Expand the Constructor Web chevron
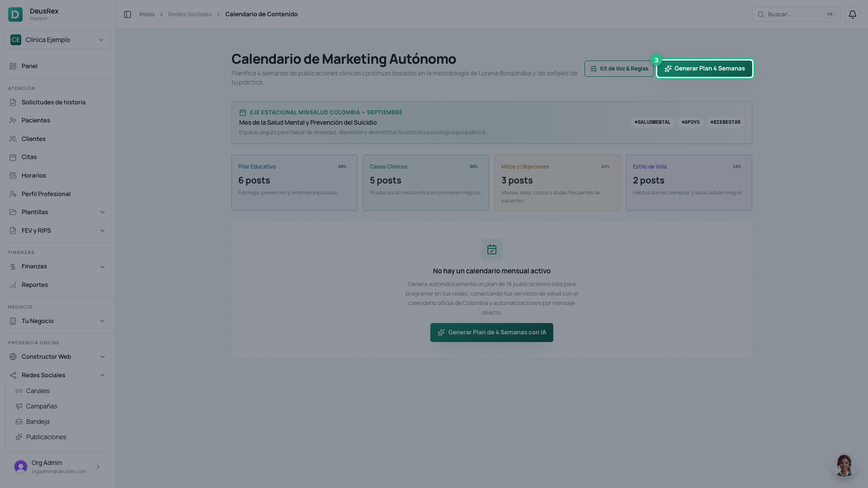Viewport: 868px width, 488px height. pyautogui.click(x=102, y=357)
